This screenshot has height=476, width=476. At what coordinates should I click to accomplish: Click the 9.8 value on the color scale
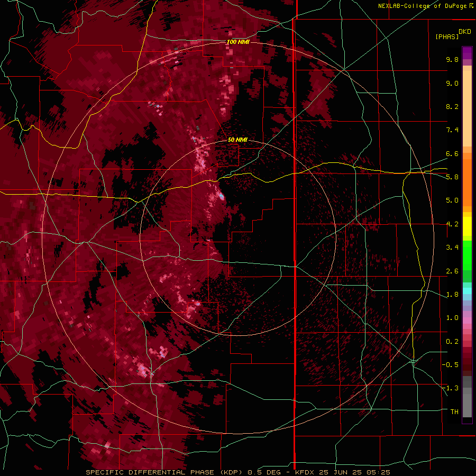click(452, 59)
